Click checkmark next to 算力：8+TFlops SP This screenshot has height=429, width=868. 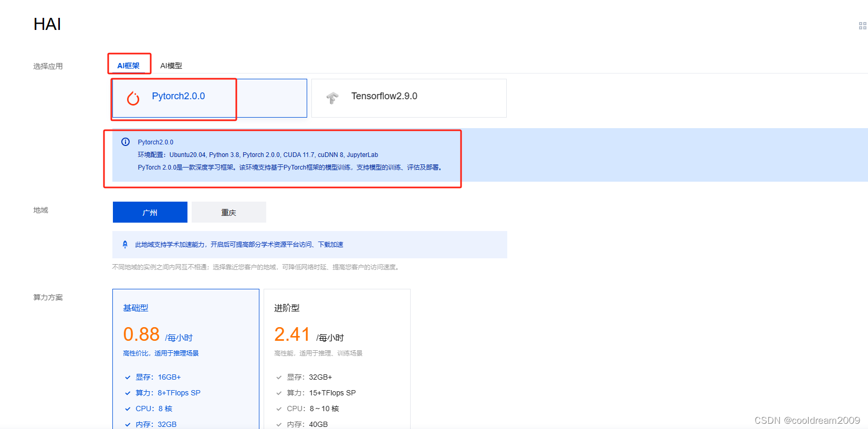click(128, 393)
